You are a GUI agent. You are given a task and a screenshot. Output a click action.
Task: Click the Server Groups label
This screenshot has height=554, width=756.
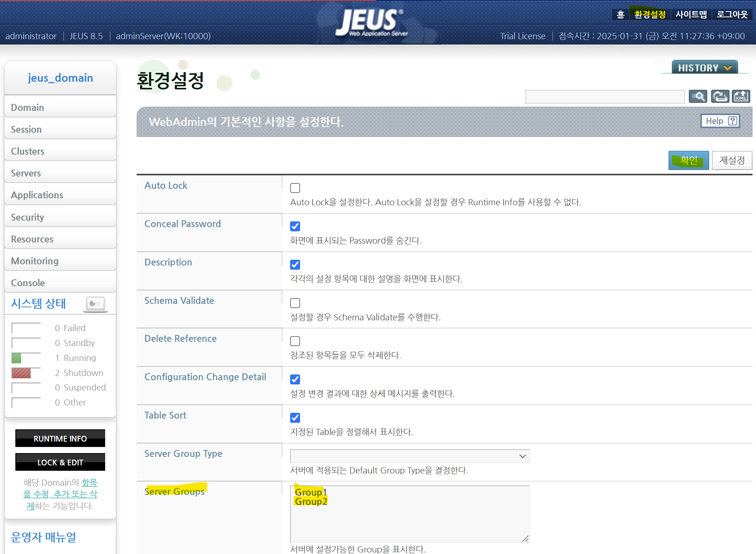tap(175, 491)
